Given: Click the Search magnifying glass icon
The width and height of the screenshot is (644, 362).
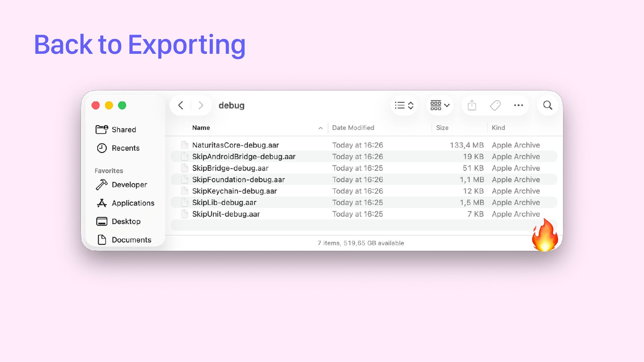Looking at the screenshot, I should (547, 105).
